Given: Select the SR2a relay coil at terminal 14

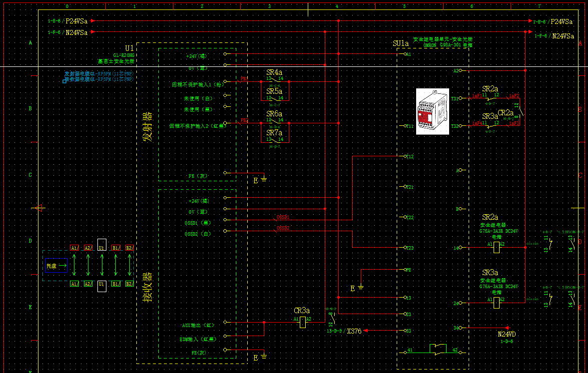Looking at the screenshot, I should point(496,248).
